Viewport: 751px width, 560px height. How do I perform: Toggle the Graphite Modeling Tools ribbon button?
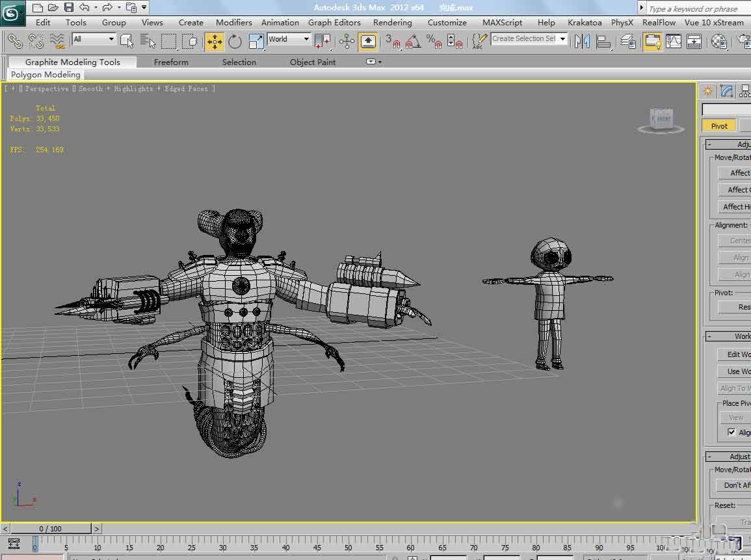click(652, 42)
